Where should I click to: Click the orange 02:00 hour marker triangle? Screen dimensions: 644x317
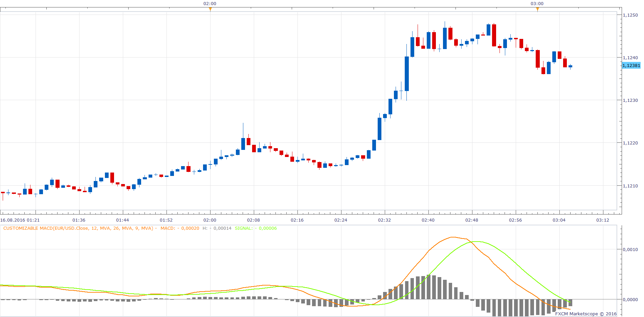tap(210, 9)
